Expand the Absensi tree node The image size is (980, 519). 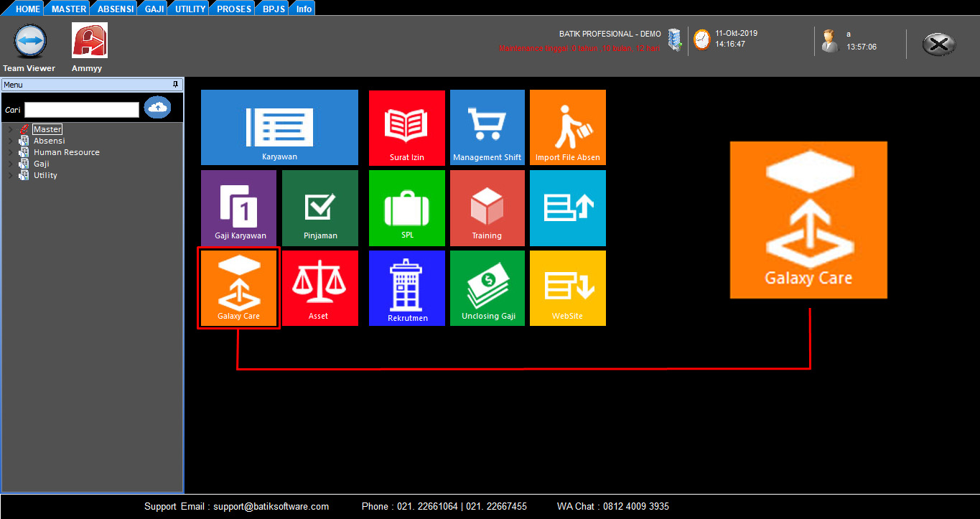click(x=9, y=141)
